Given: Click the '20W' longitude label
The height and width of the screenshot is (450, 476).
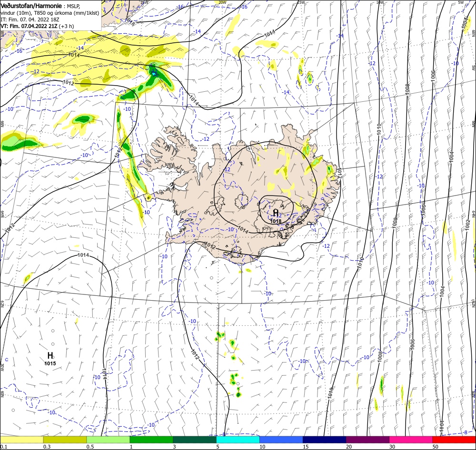Looking at the screenshot, I should coord(222,2).
